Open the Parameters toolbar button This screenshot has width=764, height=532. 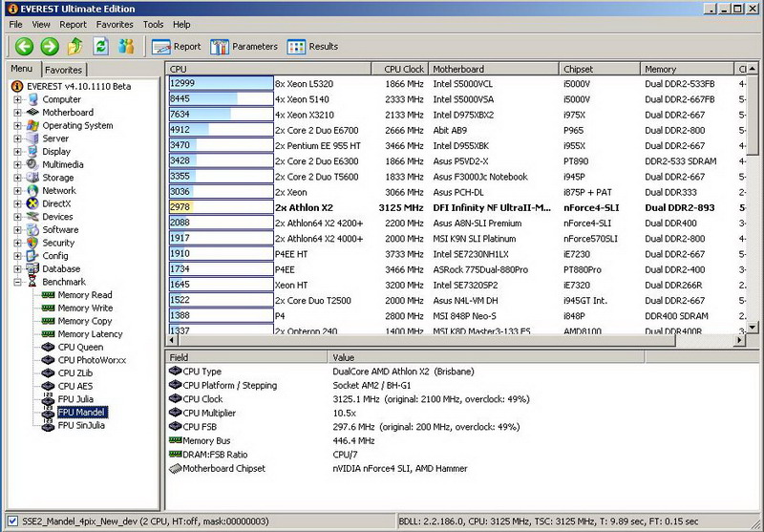point(244,46)
